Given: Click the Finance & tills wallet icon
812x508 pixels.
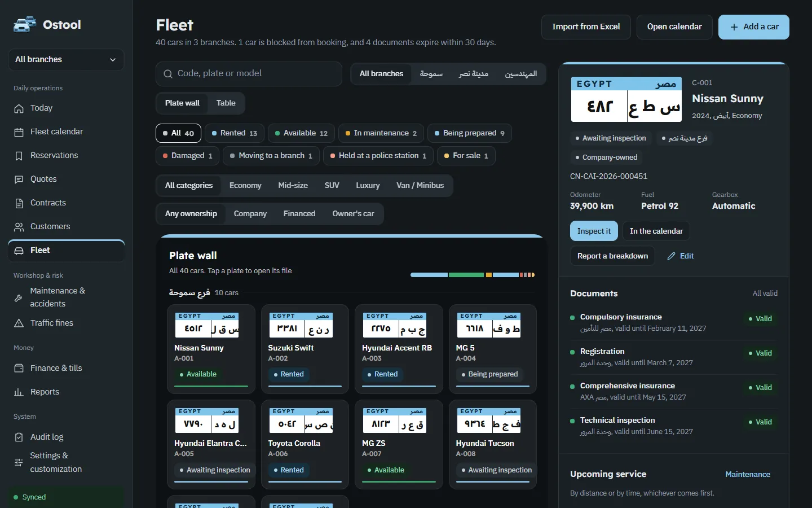Looking at the screenshot, I should point(19,369).
